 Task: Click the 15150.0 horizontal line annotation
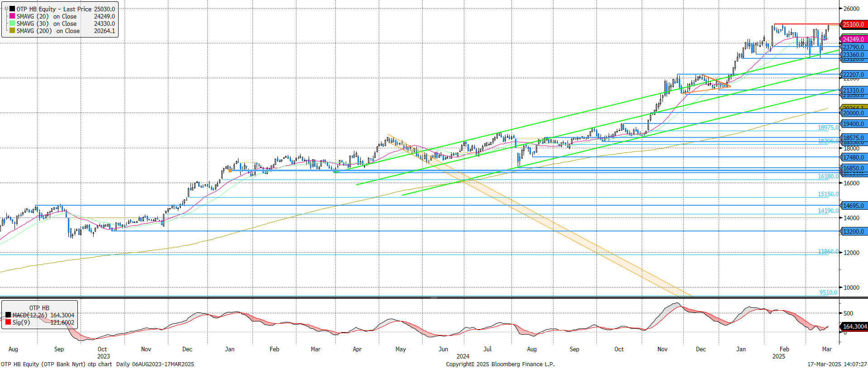click(x=828, y=194)
